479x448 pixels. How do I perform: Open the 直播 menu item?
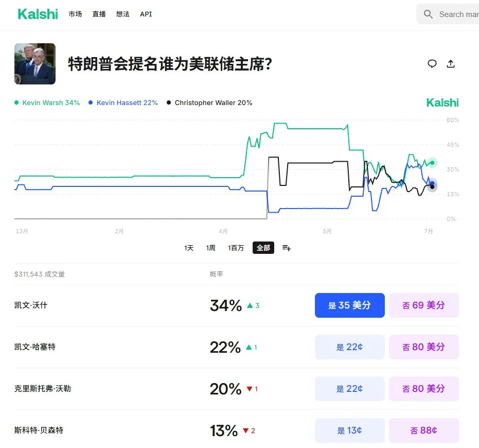click(99, 14)
